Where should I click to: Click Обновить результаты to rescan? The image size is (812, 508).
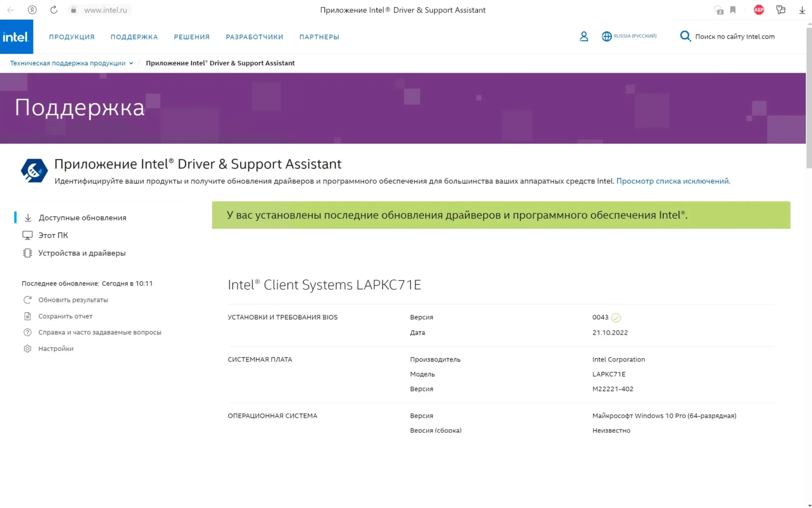(73, 300)
